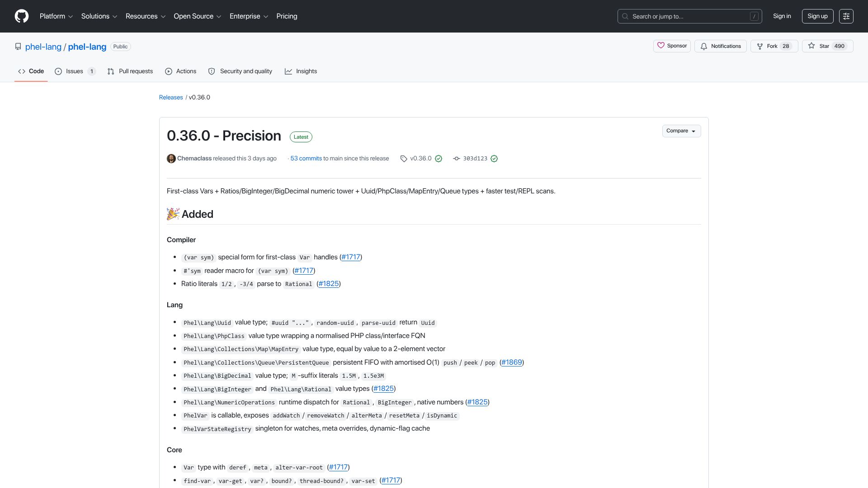Image resolution: width=868 pixels, height=488 pixels.
Task: Open Chemaclass author profile link
Action: click(194, 159)
